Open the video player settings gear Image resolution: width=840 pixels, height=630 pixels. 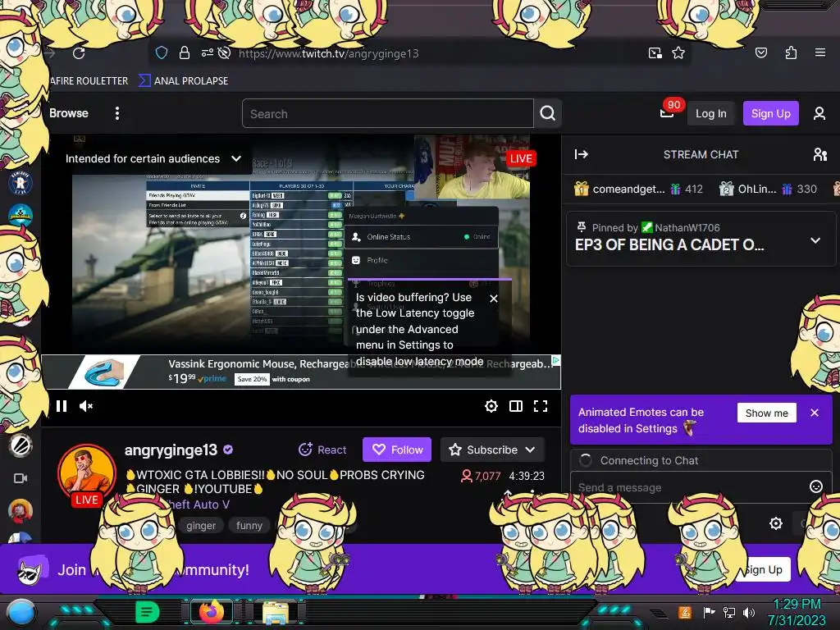pos(491,406)
